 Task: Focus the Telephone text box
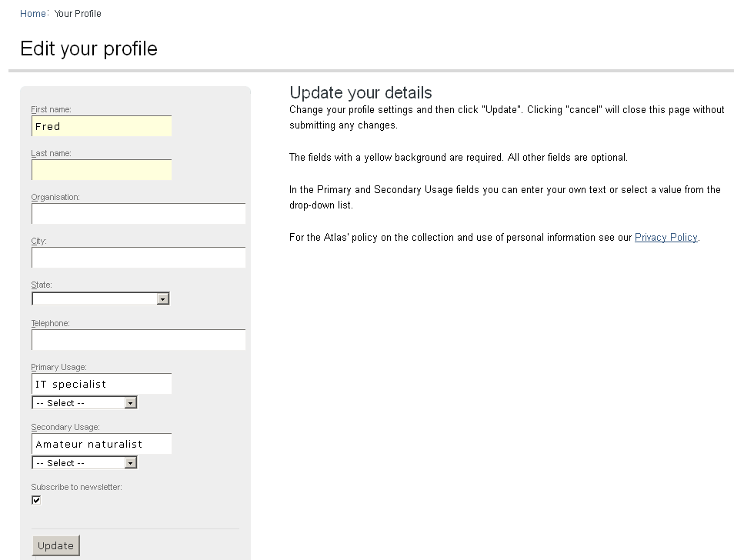coord(138,340)
